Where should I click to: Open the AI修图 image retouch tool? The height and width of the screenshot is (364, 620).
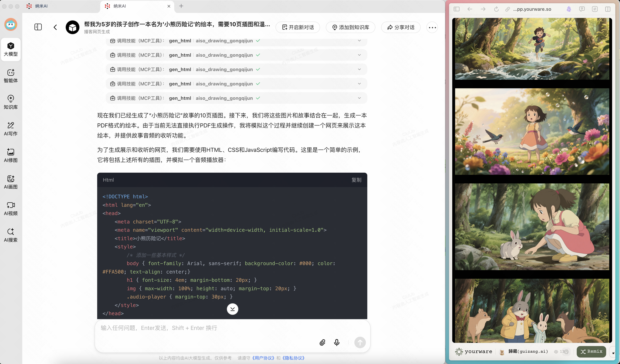pyautogui.click(x=11, y=155)
